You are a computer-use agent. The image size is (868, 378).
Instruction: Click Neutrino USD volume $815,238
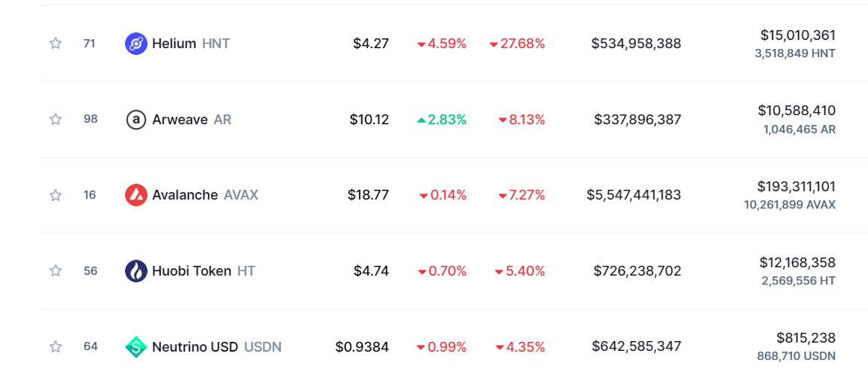(806, 338)
